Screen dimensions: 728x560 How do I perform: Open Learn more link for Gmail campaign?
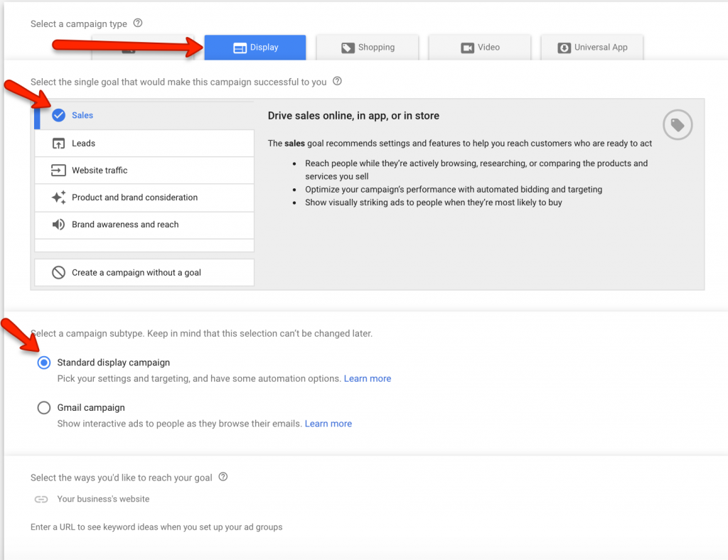tap(328, 424)
